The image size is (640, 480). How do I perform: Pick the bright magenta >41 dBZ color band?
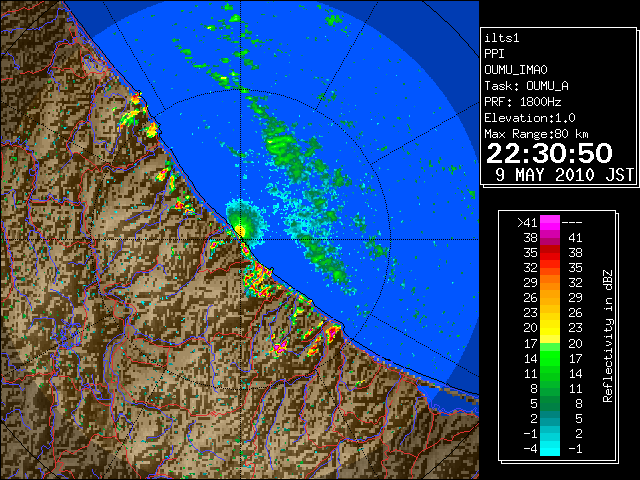tap(550, 223)
